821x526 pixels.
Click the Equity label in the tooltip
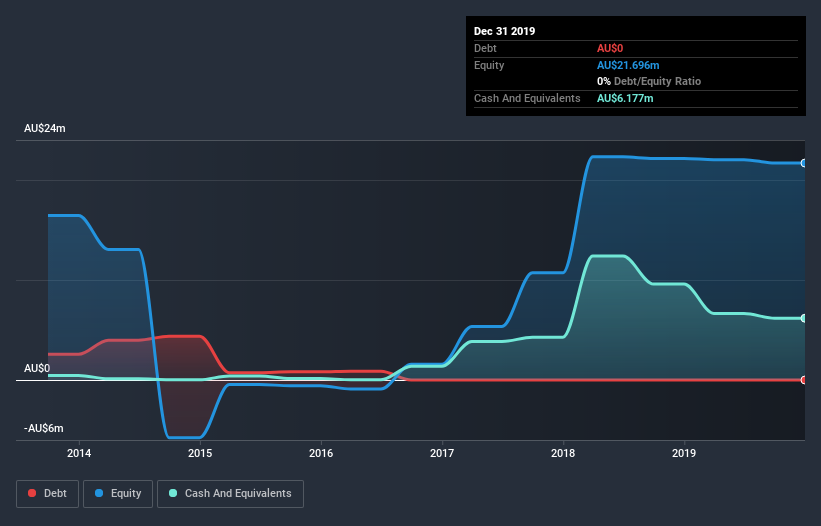489,65
